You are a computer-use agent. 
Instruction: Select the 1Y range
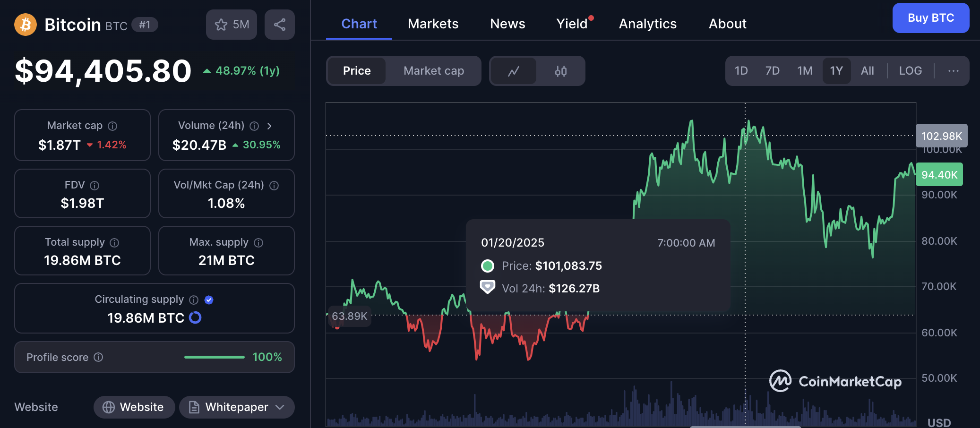[837, 71]
